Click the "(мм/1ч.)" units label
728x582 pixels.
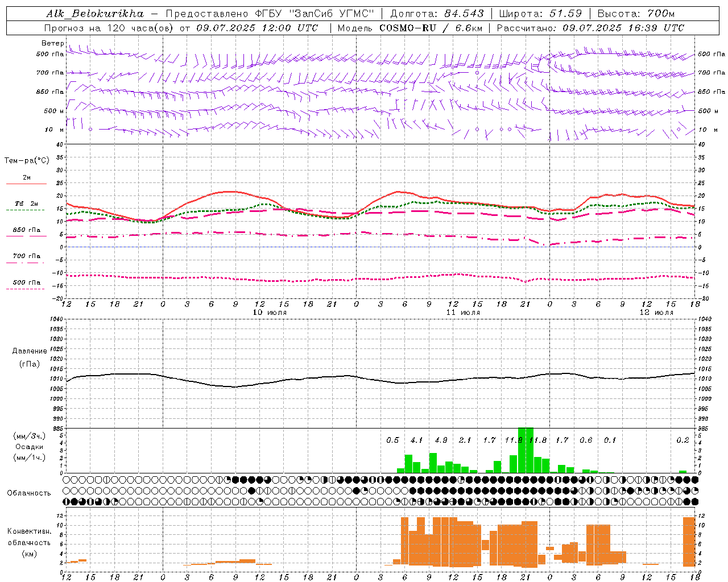point(28,458)
